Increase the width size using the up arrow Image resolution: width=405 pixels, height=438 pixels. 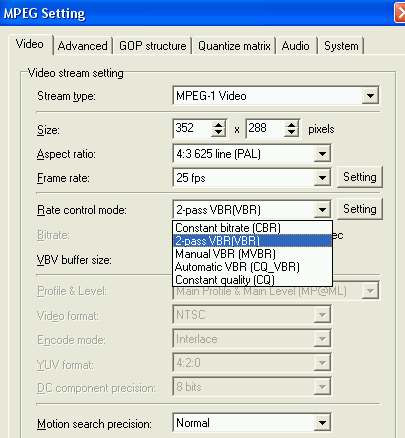(218, 125)
